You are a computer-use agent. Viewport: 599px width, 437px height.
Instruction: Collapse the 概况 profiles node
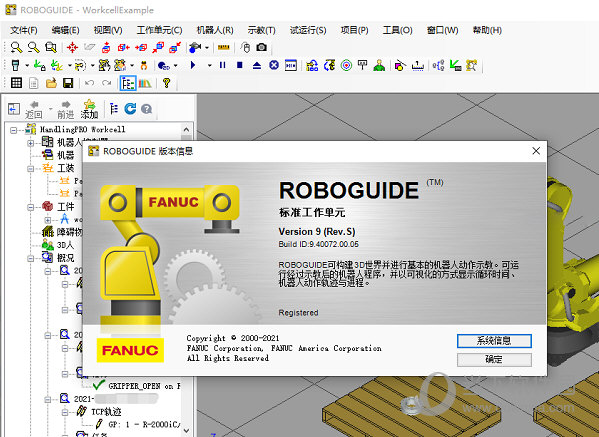point(31,258)
